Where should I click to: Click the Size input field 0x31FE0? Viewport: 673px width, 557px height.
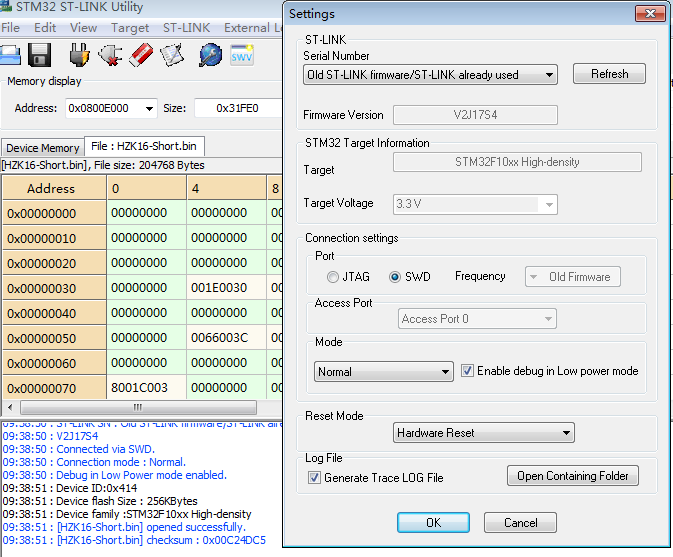pyautogui.click(x=238, y=108)
